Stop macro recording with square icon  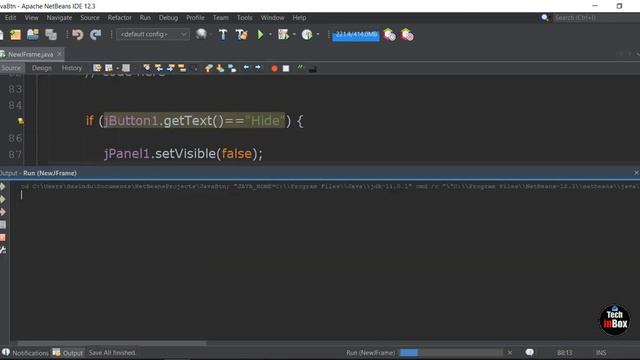tap(286, 68)
